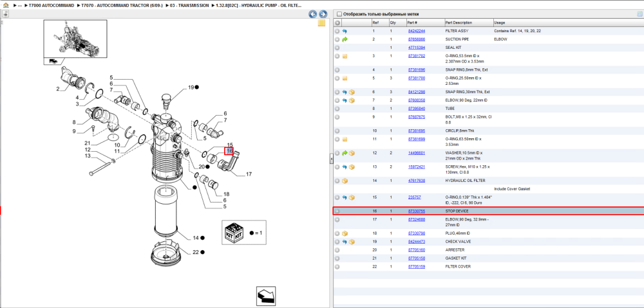Click callout number 21 in the diagram
Viewport: 644px width, 308px height.
pos(88,143)
